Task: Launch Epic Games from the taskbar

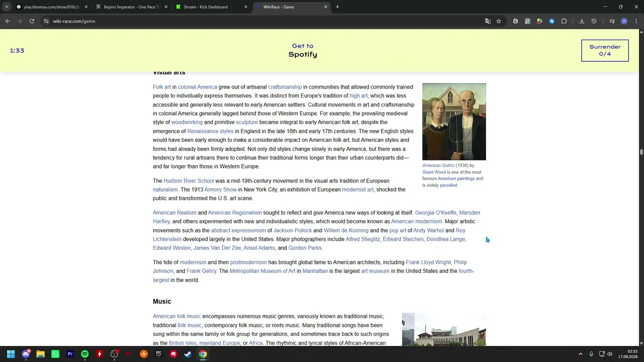Action: (158, 354)
